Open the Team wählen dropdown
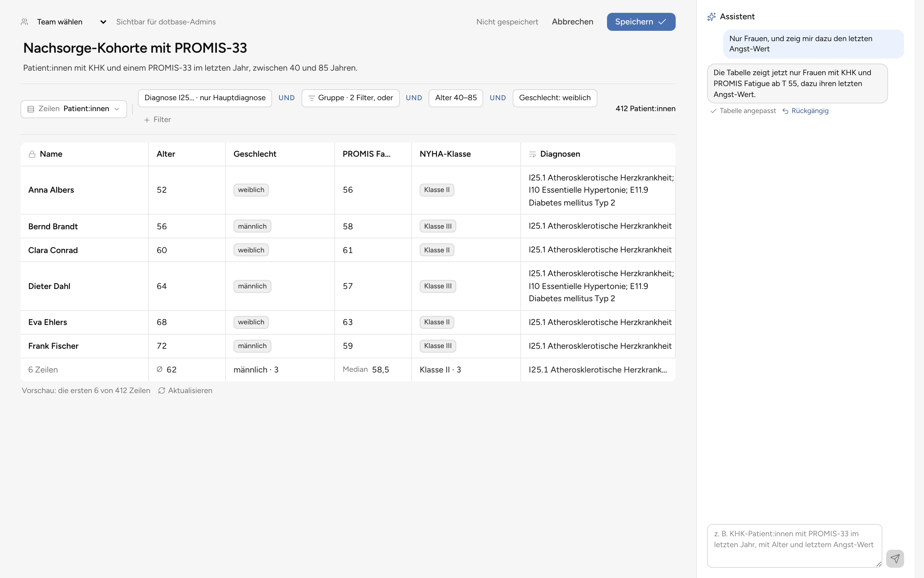Image resolution: width=924 pixels, height=578 pixels. click(x=72, y=22)
